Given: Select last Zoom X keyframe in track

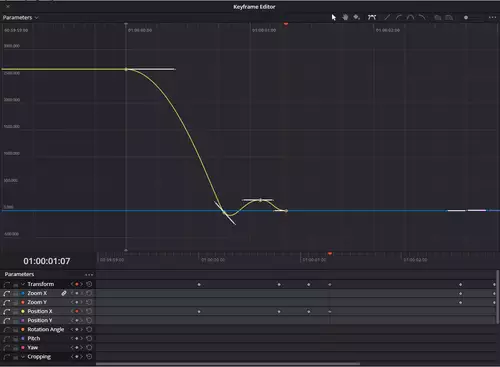Looking at the screenshot, I should point(494,294).
